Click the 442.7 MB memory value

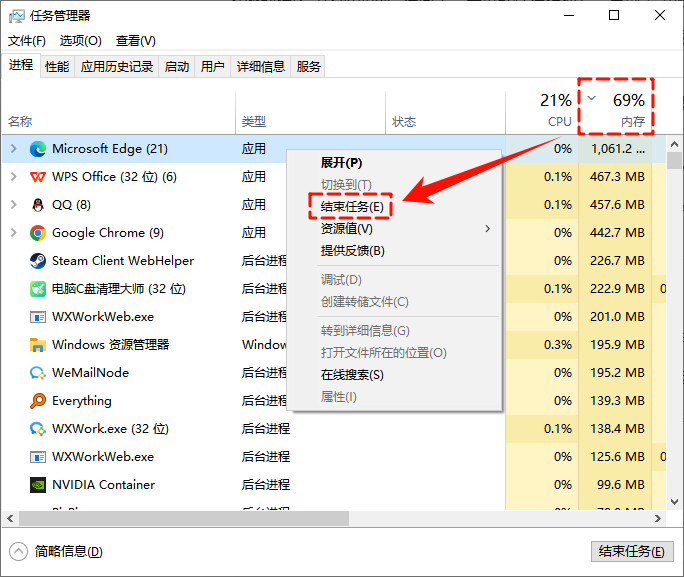(617, 232)
